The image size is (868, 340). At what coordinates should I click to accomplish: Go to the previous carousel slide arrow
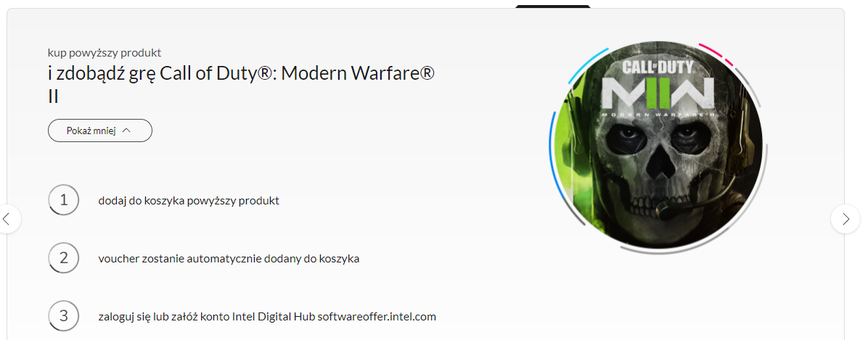click(x=7, y=219)
